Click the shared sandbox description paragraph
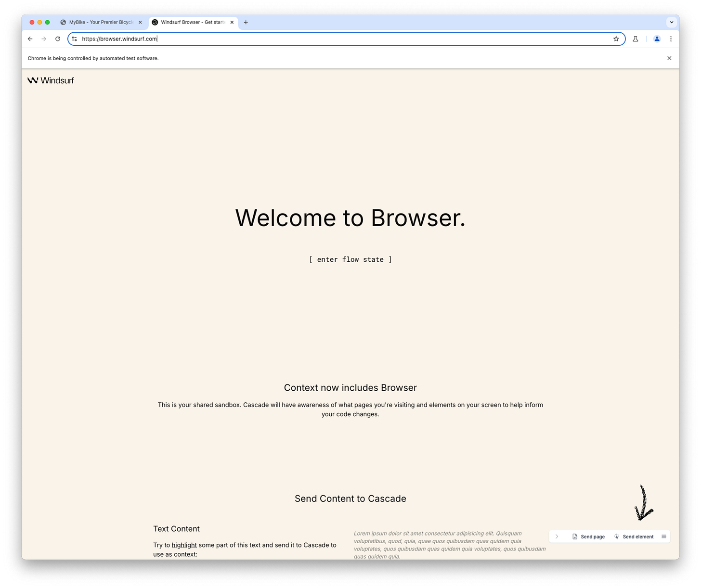Viewport: 701px width, 588px height. coord(350,409)
